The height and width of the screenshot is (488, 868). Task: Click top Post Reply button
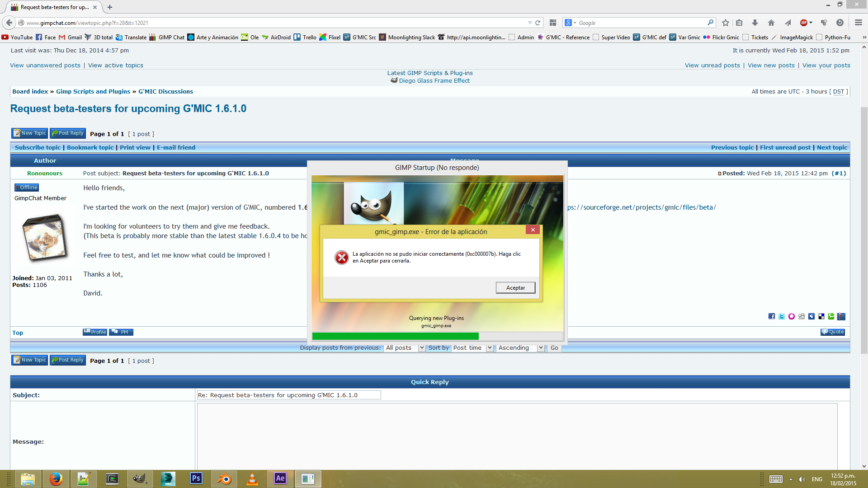pos(68,133)
